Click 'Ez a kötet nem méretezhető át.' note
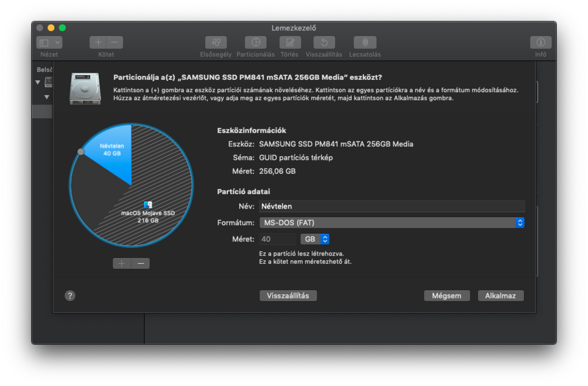Screen dimensions: 588x386 [x=305, y=261]
